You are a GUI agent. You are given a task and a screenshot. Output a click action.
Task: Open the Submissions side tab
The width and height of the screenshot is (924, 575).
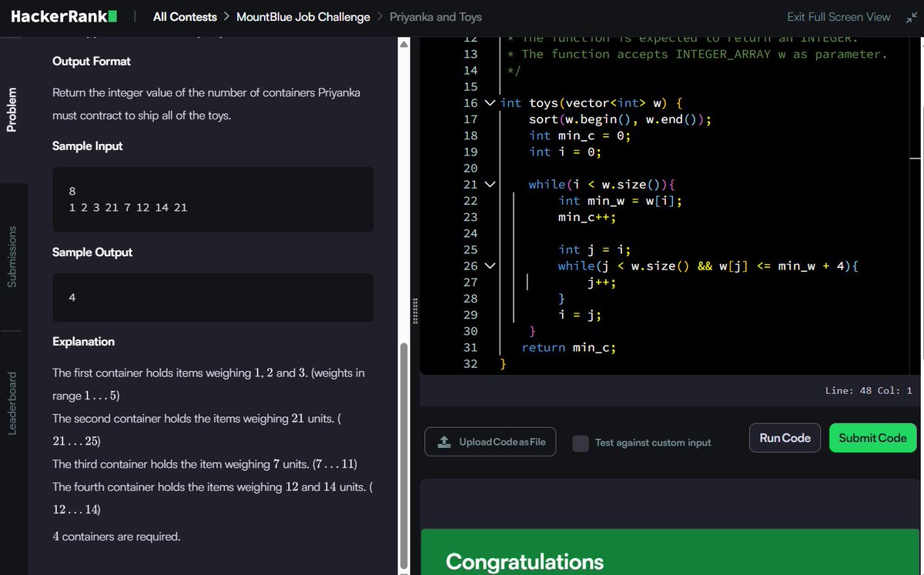[12, 257]
